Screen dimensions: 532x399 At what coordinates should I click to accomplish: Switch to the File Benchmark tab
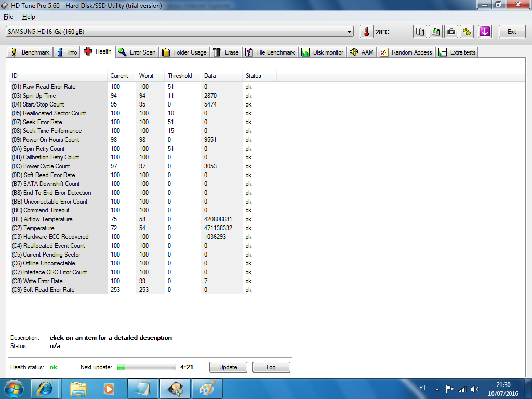click(270, 52)
